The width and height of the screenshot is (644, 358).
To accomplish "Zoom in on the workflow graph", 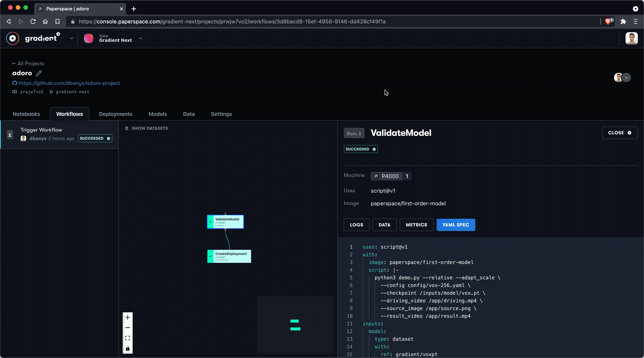I will coord(127,317).
